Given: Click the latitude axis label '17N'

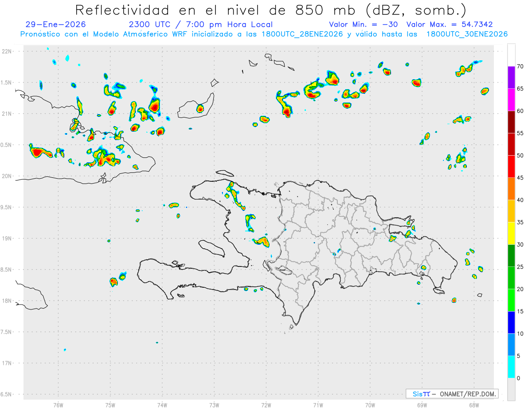Looking at the screenshot, I should [x=8, y=363].
